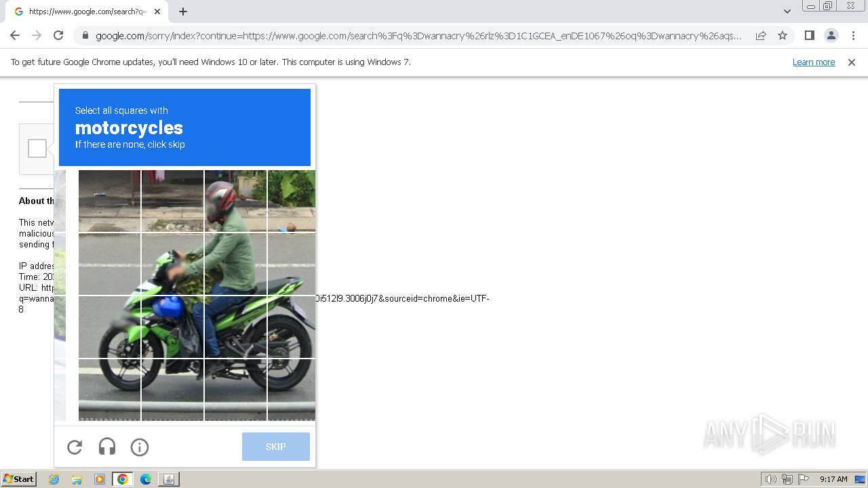Select captcha square with motorcycle seat and tail

click(292, 264)
